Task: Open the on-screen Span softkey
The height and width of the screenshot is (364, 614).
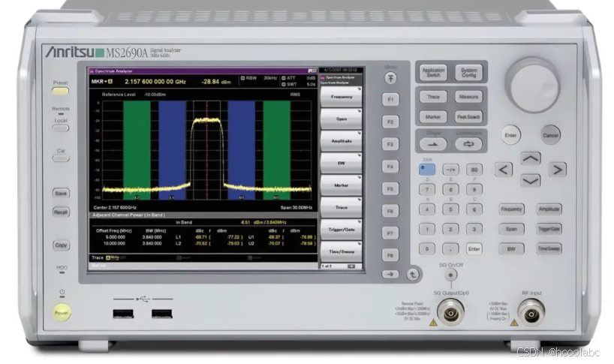Action: 341,119
